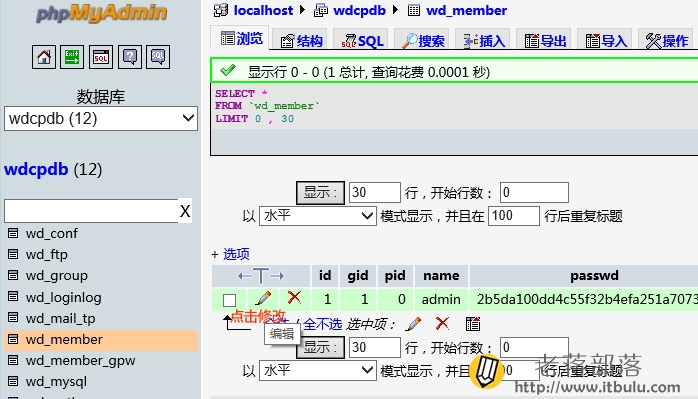Screen dimensions: 698x399
Task: Click the wd_ftp table browse icon
Action: tap(13, 254)
